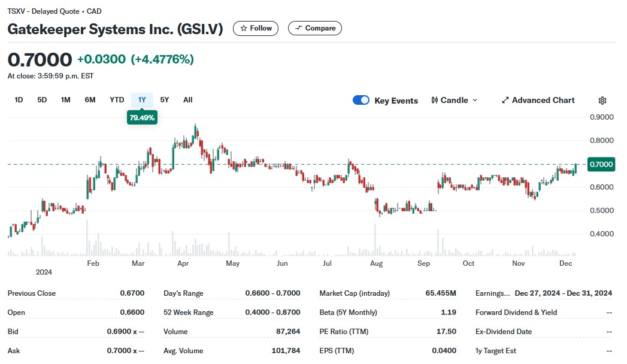The image size is (627, 364).
Task: Select the 5Y time range tab
Action: pos(164,100)
